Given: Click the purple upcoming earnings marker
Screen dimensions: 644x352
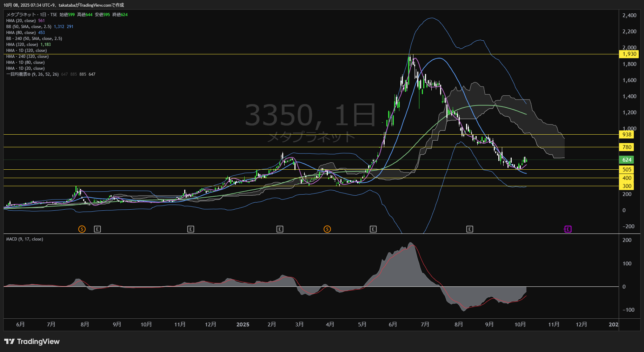Looking at the screenshot, I should (567, 229).
